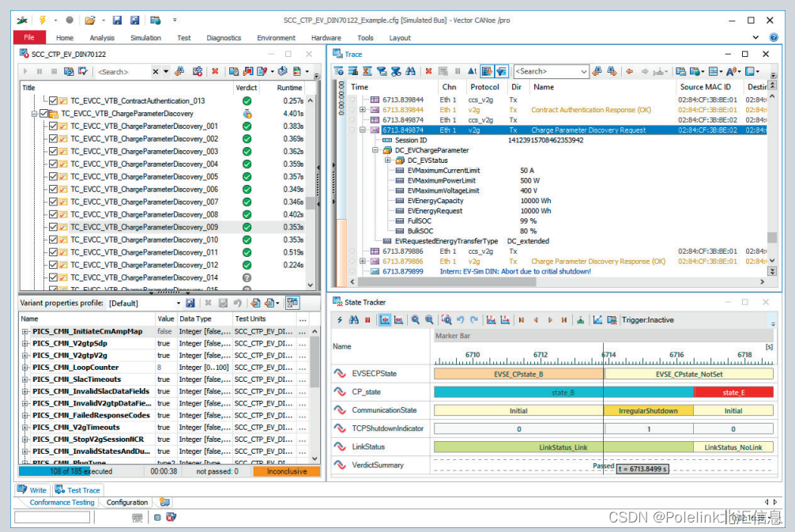
Task: Toggle TC_EVCC_VTB_ChargeParameterDiscovery_014 checkbox
Action: point(53,278)
